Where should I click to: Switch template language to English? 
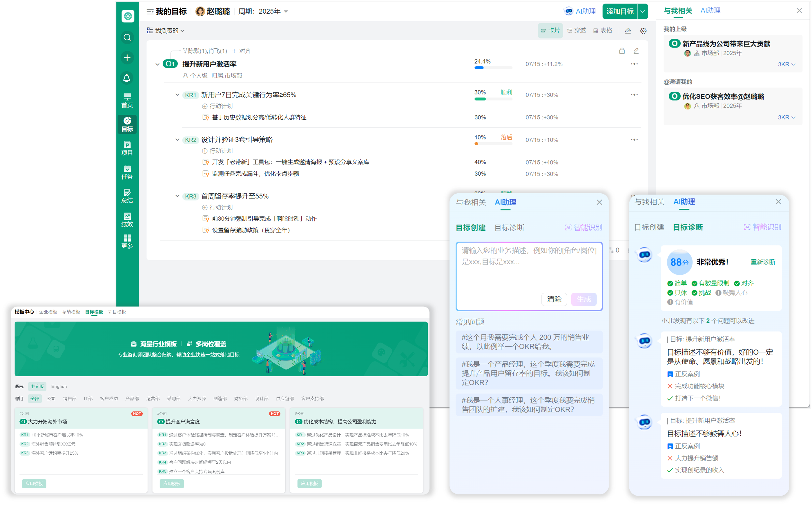59,386
